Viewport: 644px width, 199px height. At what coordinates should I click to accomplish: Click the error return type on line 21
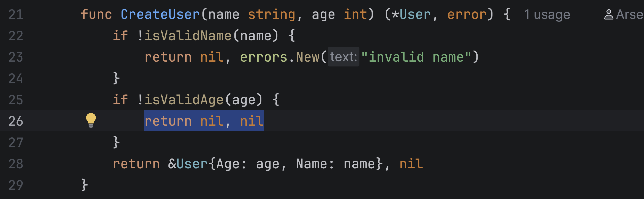click(467, 15)
